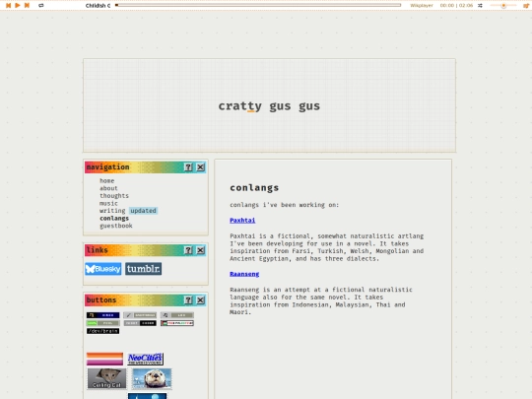
Task: Click the /dev/brain badge
Action: [102, 331]
